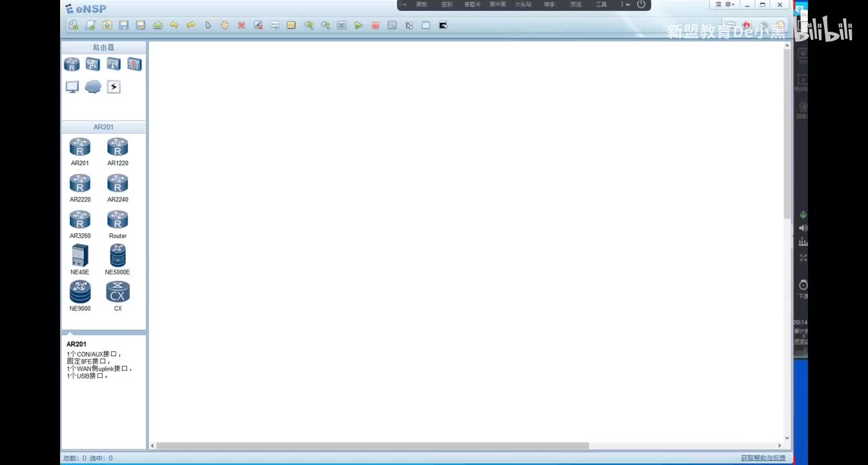Click the blank square grid icon
Image resolution: width=868 pixels, height=465 pixels.
(426, 25)
